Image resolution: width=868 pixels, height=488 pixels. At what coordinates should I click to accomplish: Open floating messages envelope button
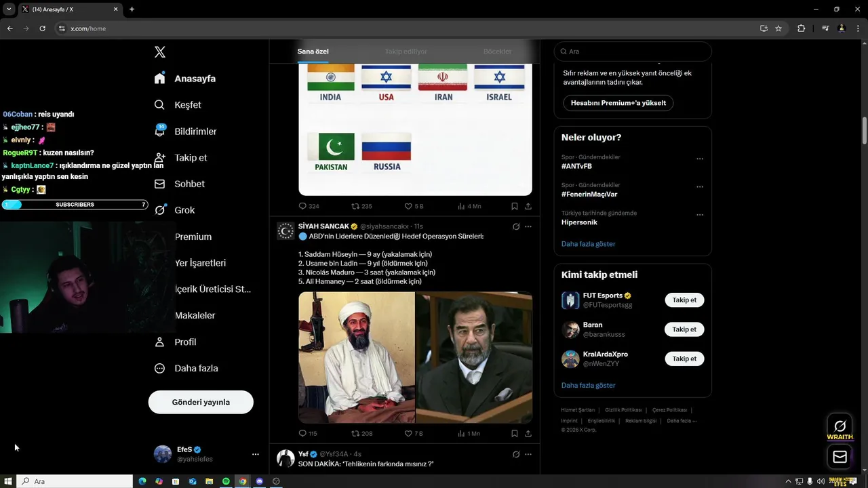click(x=840, y=457)
